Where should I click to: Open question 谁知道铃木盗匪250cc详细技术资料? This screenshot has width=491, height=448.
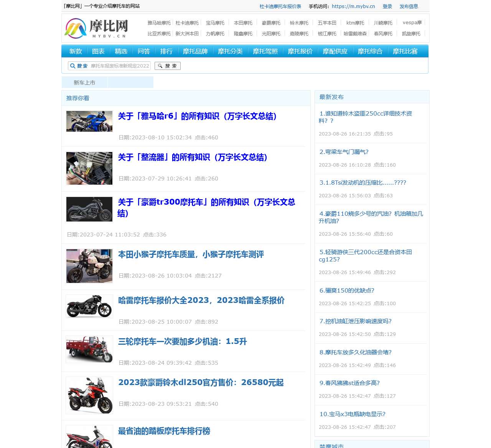point(366,117)
